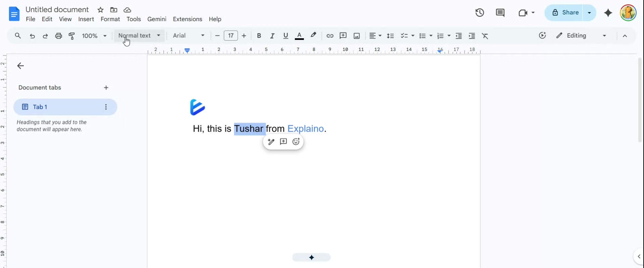644x268 pixels.
Task: Open the Editing mode dropdown
Action: pyautogui.click(x=581, y=36)
